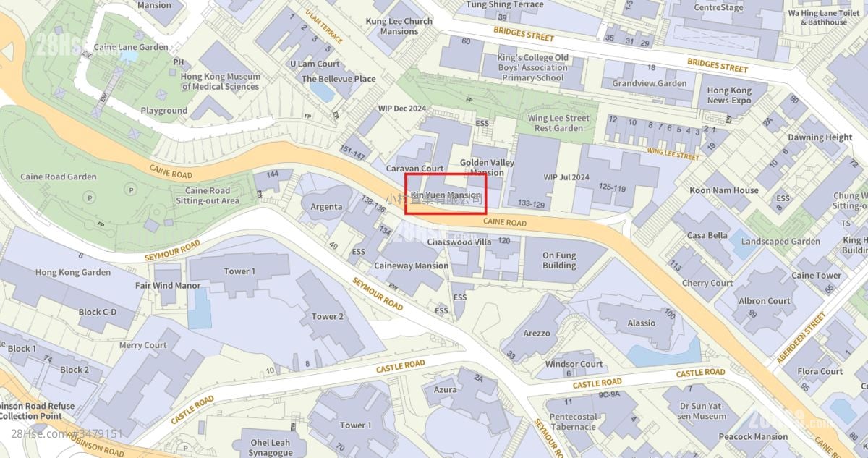
Task: Select the Azura building label
Action: tap(445, 389)
